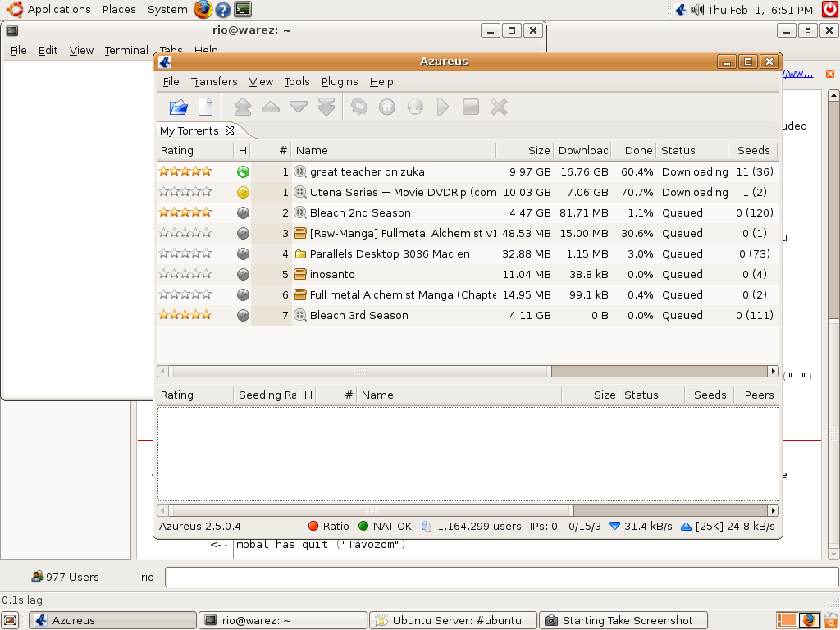Click the video reel icon beside Bleach 3rd Season
Viewport: 840px width, 630px height.
(x=300, y=315)
